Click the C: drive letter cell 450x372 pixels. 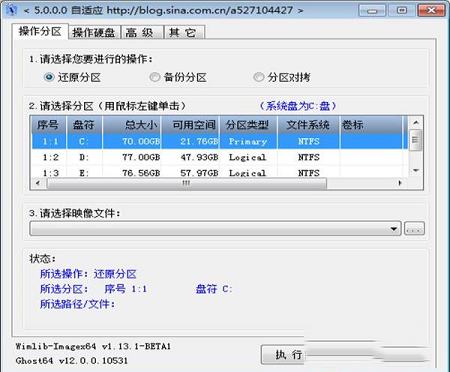[84, 141]
